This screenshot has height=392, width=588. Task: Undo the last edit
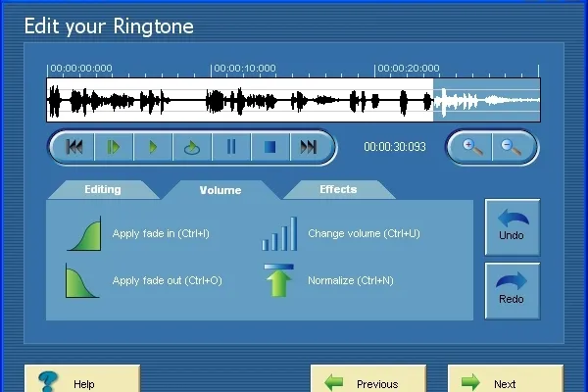(513, 227)
